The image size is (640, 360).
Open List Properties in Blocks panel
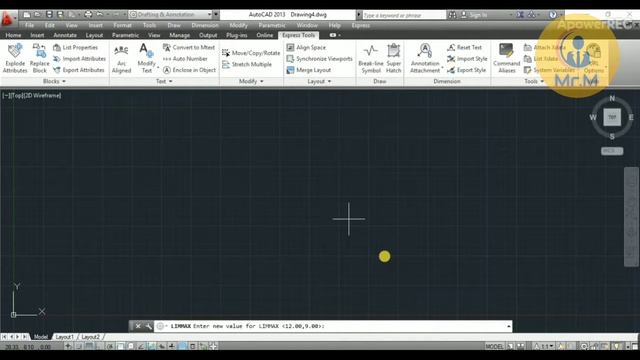pos(76,47)
